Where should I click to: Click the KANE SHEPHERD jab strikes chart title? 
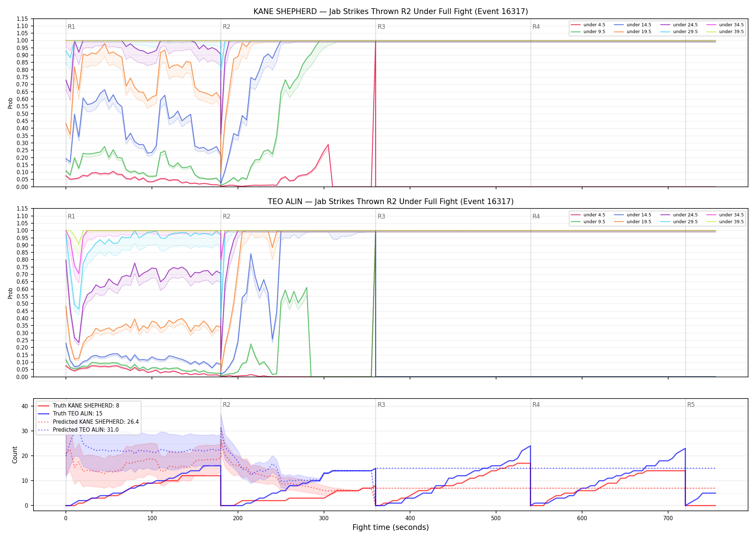(391, 12)
